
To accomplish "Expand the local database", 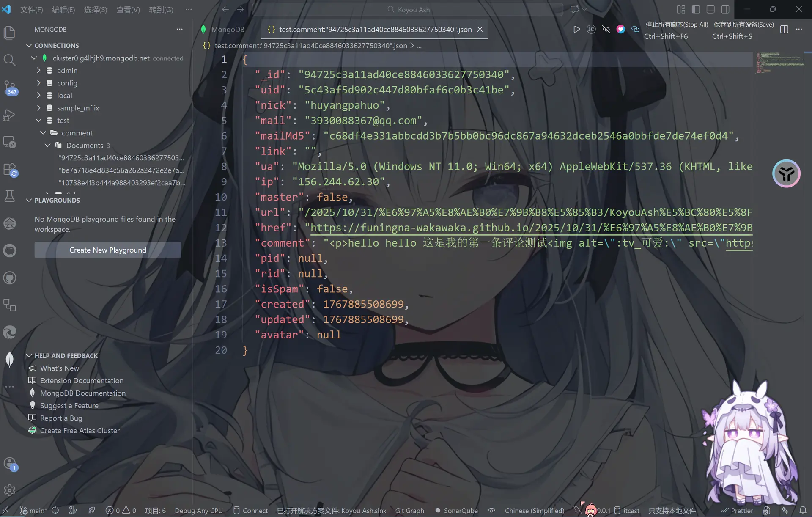I will click(38, 95).
